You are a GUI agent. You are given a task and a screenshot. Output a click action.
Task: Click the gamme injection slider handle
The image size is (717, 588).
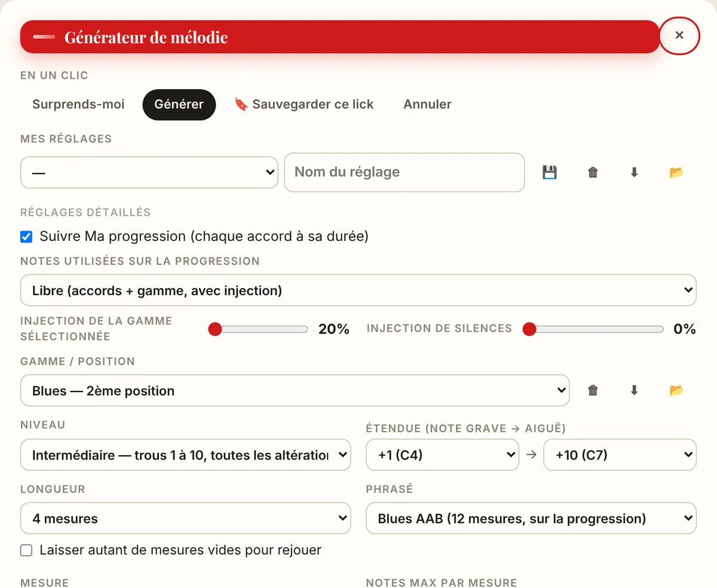point(215,329)
